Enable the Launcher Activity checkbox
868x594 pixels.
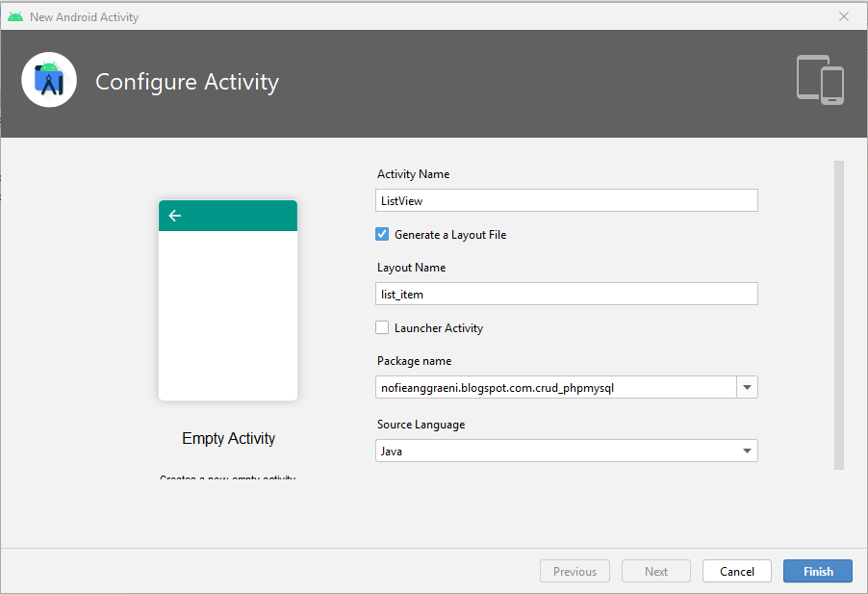pyautogui.click(x=382, y=327)
